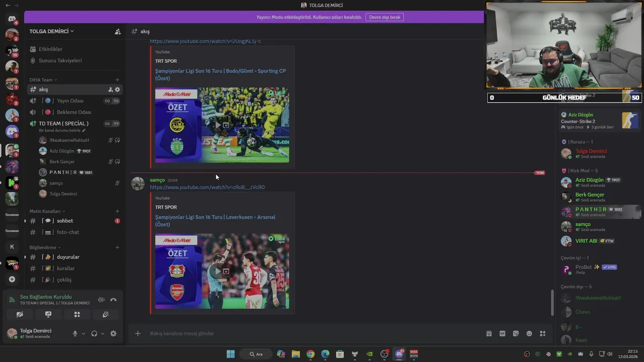This screenshot has width=644, height=362.
Task: Open activities icon in voice panel
Action: (x=77, y=314)
